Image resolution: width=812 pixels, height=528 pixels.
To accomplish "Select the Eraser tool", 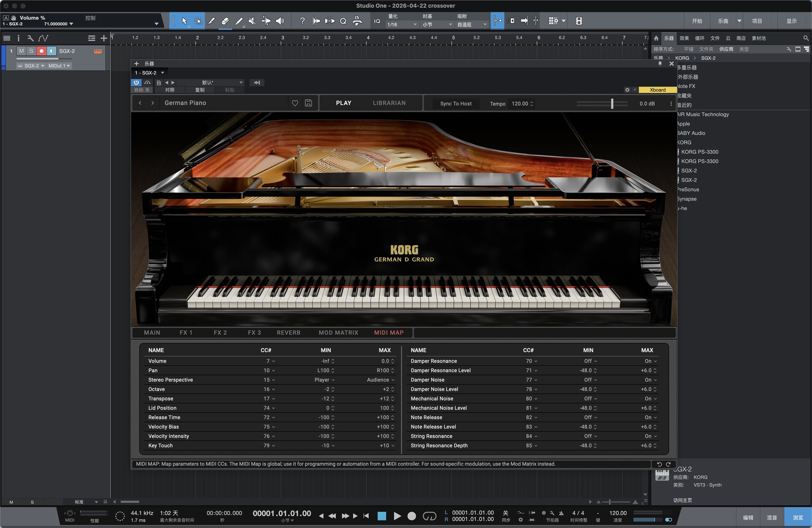I will [x=225, y=21].
